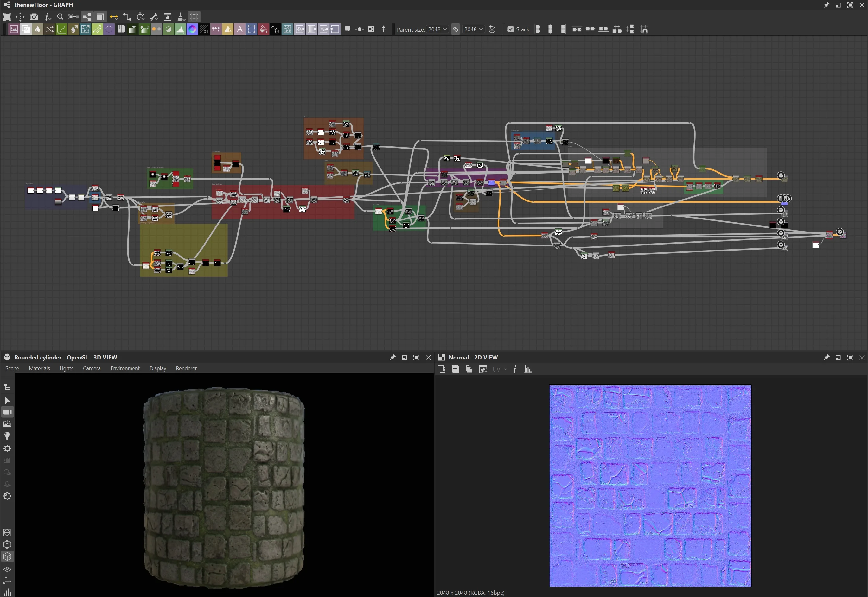
Task: Click the graph tools wrench icon
Action: pos(153,17)
